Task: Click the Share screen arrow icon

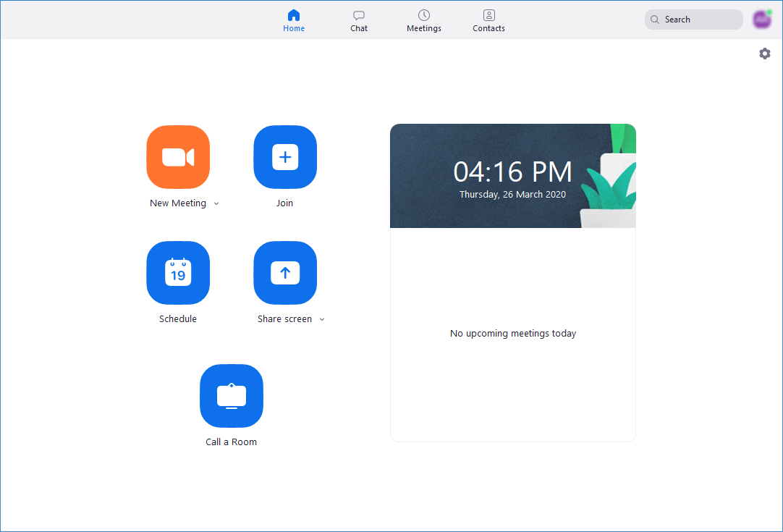Action: coord(285,273)
